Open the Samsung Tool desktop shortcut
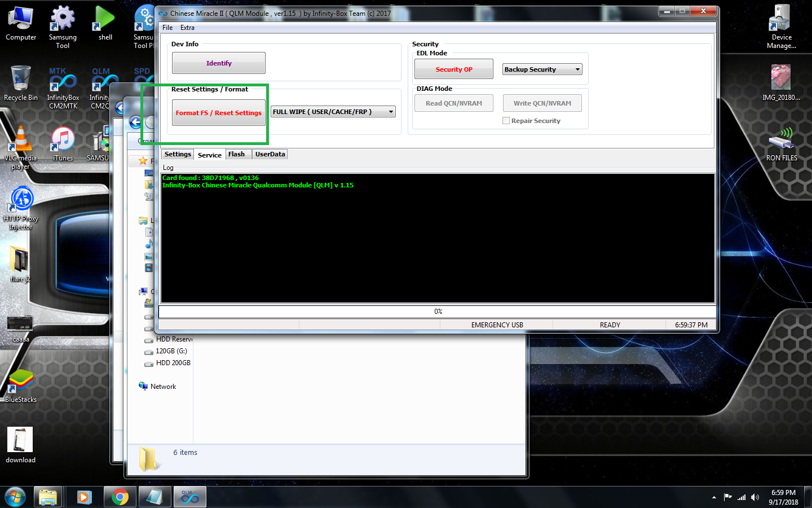The width and height of the screenshot is (812, 508). [x=63, y=27]
